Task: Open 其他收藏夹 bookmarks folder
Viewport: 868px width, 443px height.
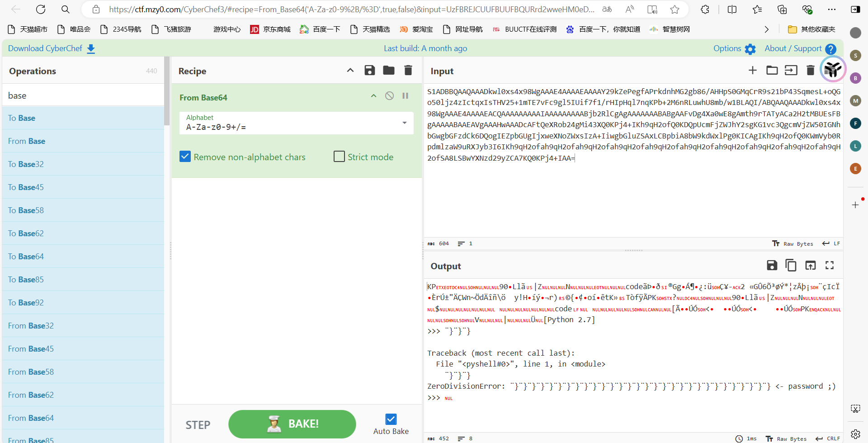Action: pyautogui.click(x=811, y=29)
